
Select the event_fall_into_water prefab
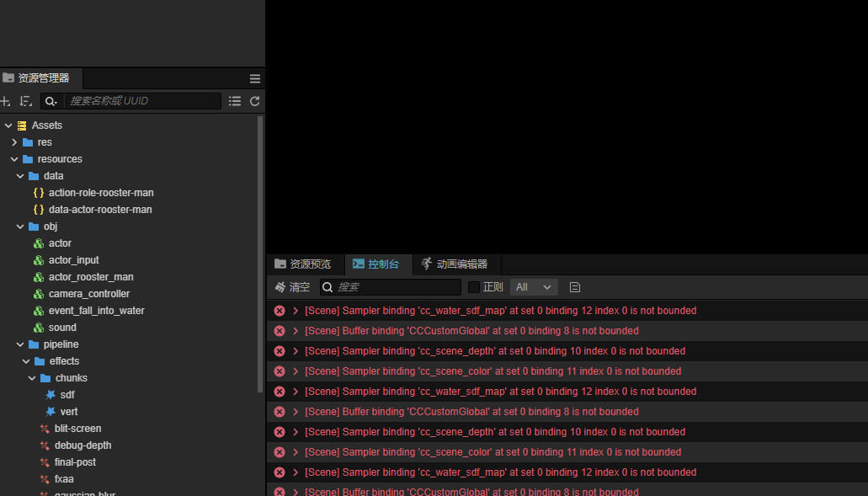click(96, 311)
